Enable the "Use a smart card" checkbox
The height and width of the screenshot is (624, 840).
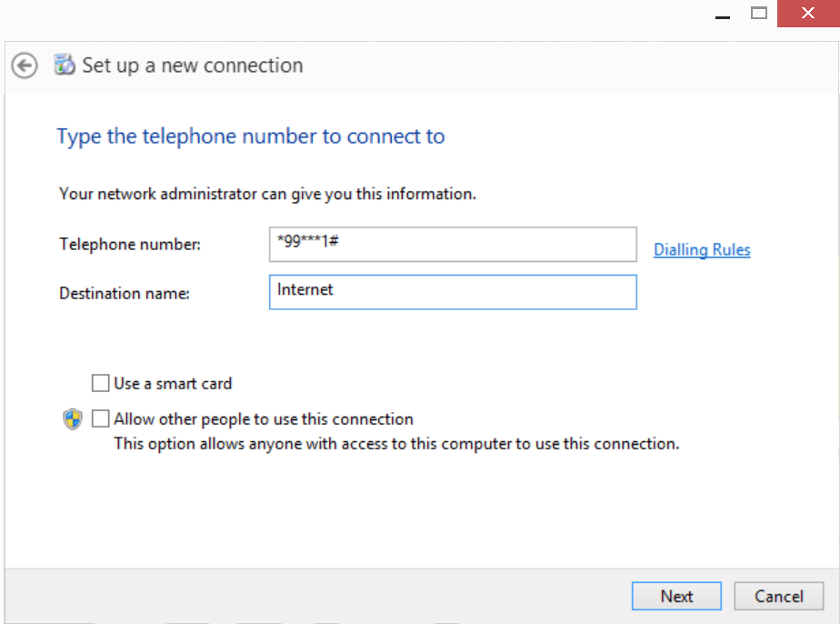[100, 383]
